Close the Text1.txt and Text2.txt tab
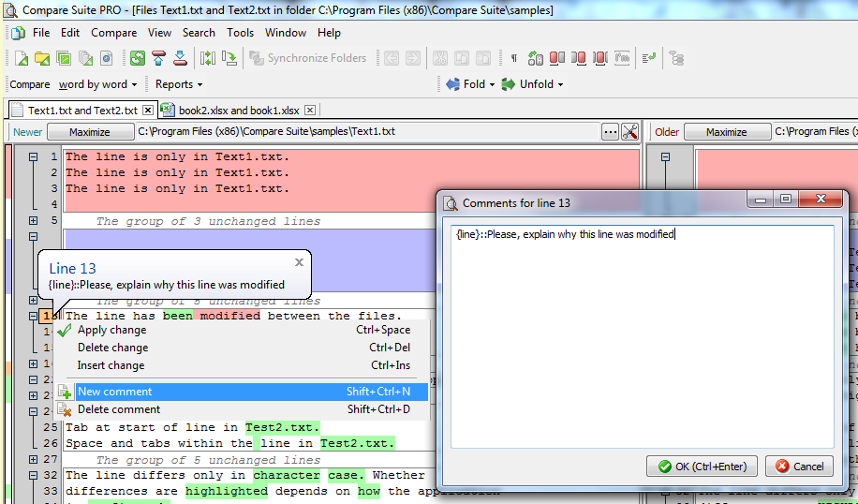 (x=148, y=110)
